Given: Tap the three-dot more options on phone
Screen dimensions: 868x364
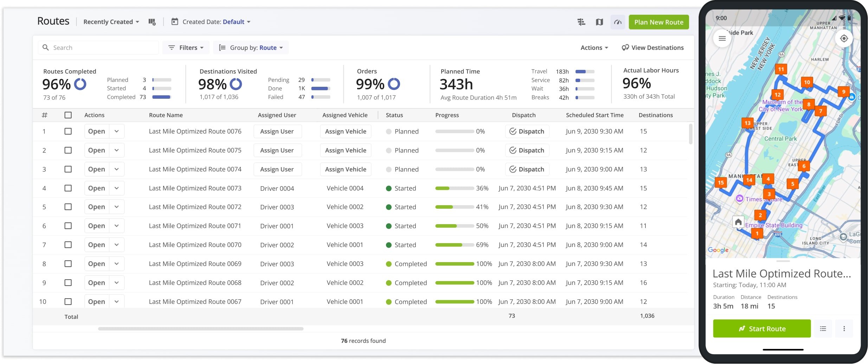Looking at the screenshot, I should [844, 329].
